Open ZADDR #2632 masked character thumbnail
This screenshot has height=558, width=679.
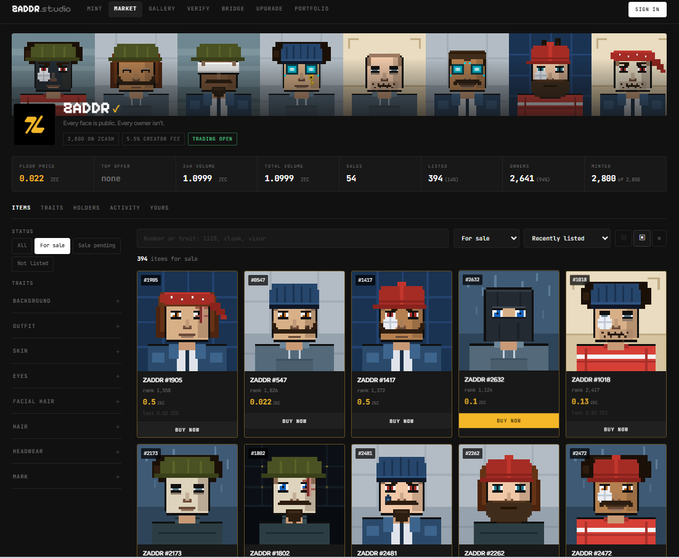click(509, 321)
